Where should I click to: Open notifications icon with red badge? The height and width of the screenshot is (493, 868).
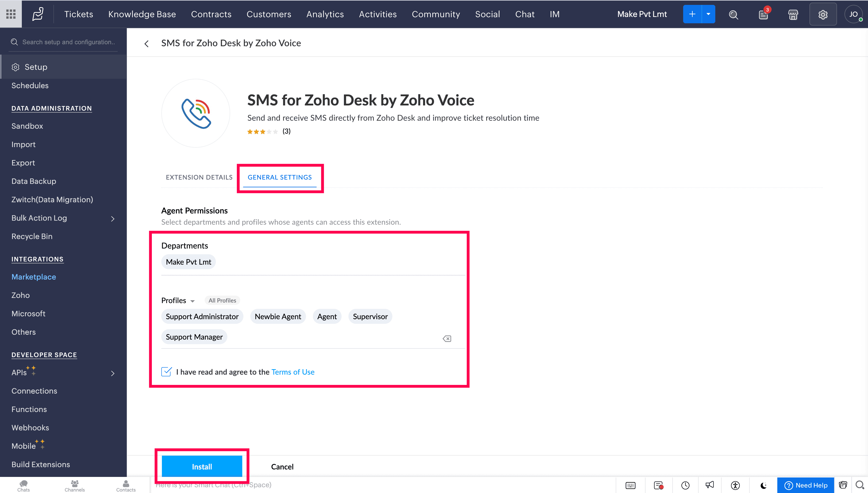(763, 15)
